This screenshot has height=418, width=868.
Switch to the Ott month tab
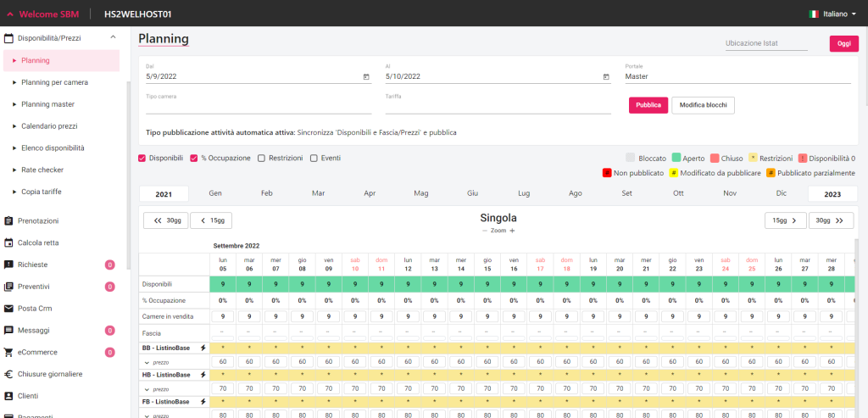tap(678, 194)
